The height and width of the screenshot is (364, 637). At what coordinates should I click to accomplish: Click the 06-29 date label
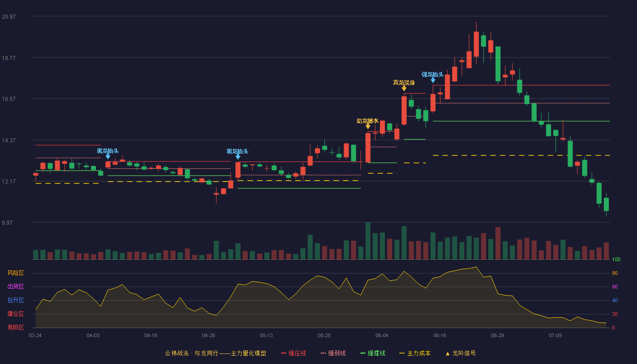point(497,335)
